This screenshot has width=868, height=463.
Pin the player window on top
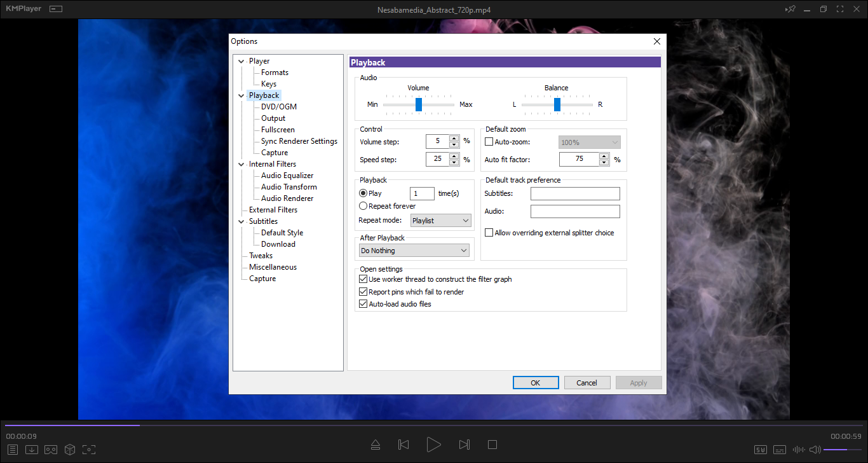(790, 10)
